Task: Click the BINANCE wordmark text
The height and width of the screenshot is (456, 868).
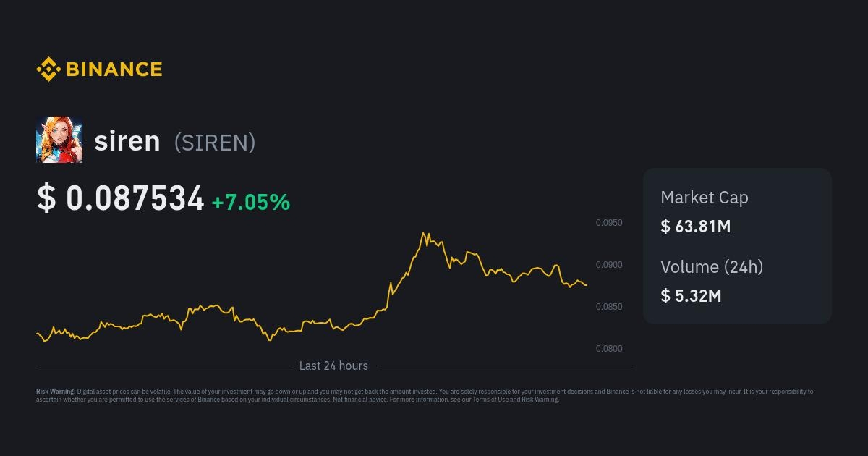Action: click(114, 69)
